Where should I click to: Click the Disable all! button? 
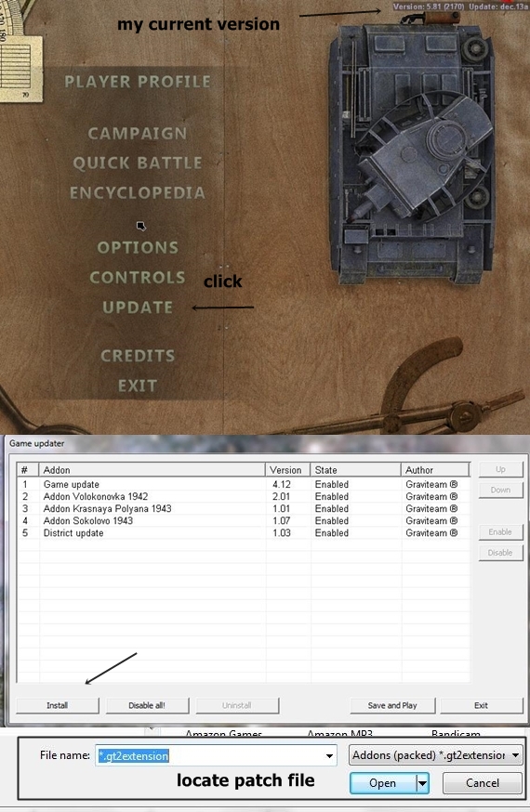point(147,705)
